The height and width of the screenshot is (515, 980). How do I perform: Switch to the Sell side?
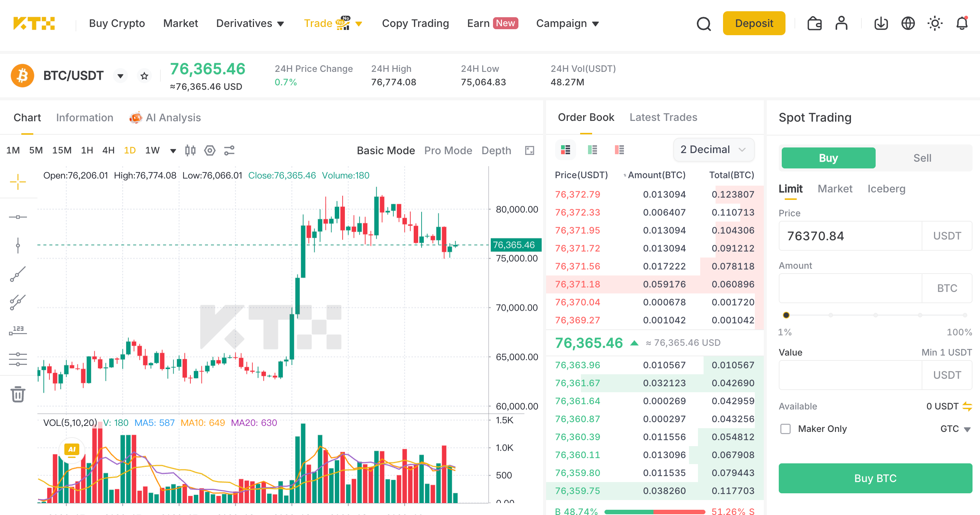point(922,158)
